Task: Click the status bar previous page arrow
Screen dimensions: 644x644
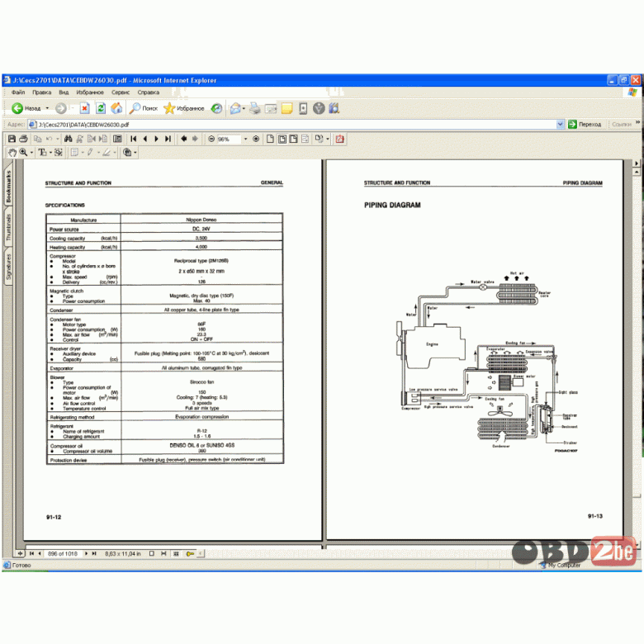Action: (40, 554)
